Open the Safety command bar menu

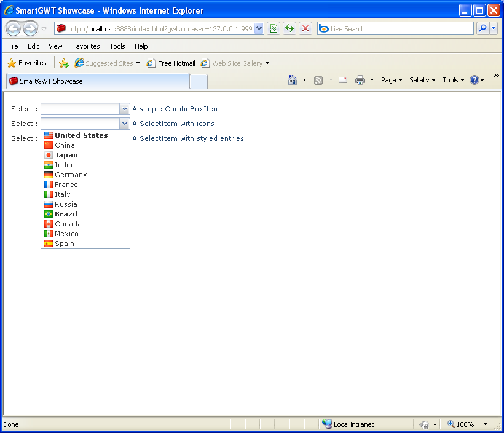coord(422,80)
